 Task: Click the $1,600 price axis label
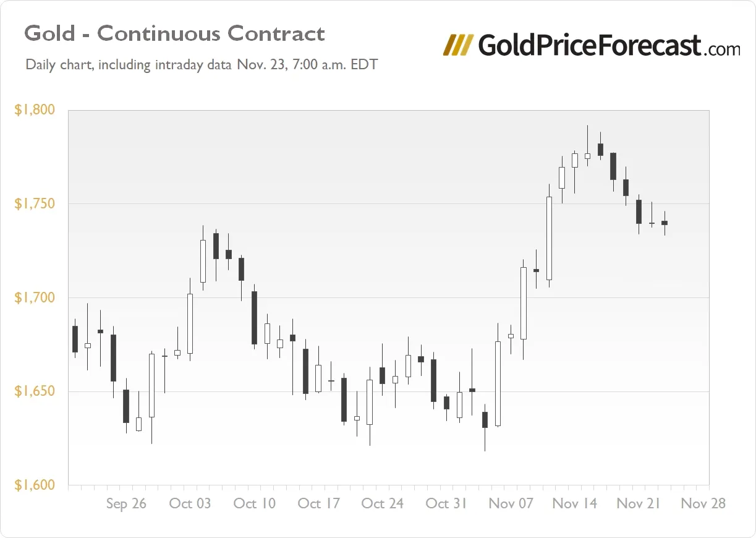(x=35, y=485)
